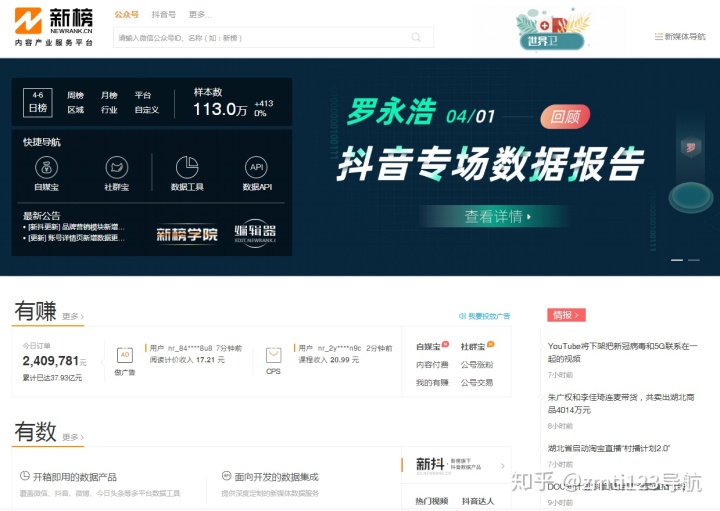Click the 做广告 AD icon
The image size is (720, 511).
tap(125, 355)
